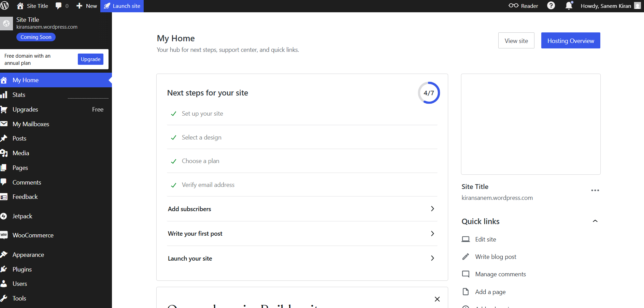Viewport: 644px width, 308px height.
Task: Click the My Mailboxes envelope icon
Action: (x=4, y=124)
